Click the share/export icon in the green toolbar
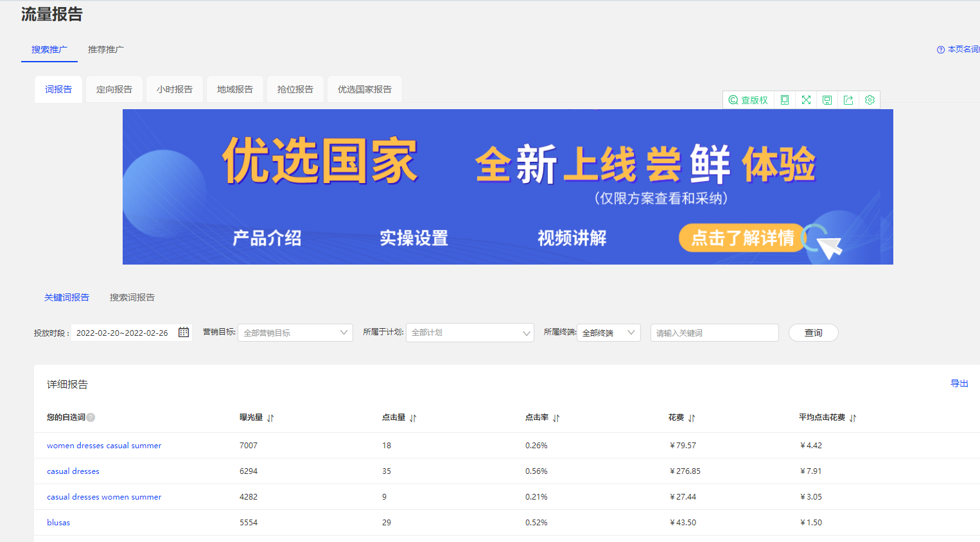This screenshot has height=542, width=980. pyautogui.click(x=848, y=100)
